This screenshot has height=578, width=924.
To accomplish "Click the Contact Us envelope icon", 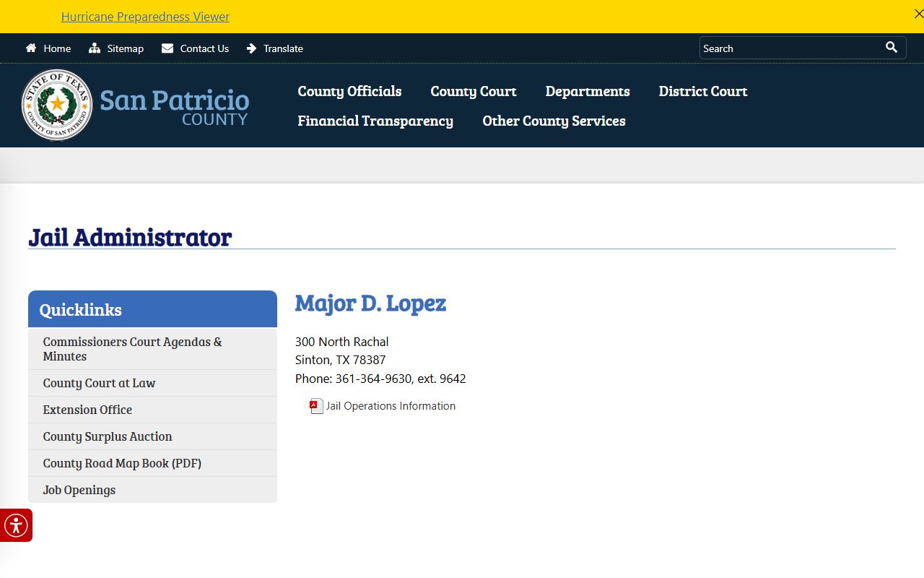I will pos(167,48).
